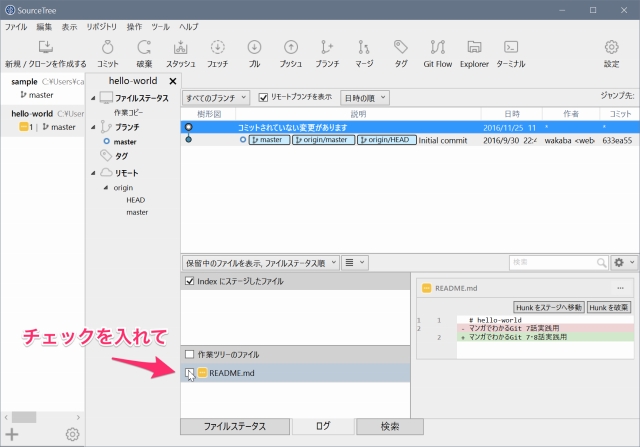Toggle the 作業ツリーのファイル checkbox

click(189, 354)
